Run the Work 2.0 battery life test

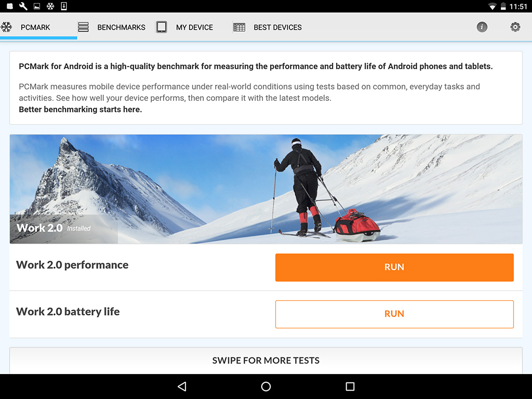[394, 314]
